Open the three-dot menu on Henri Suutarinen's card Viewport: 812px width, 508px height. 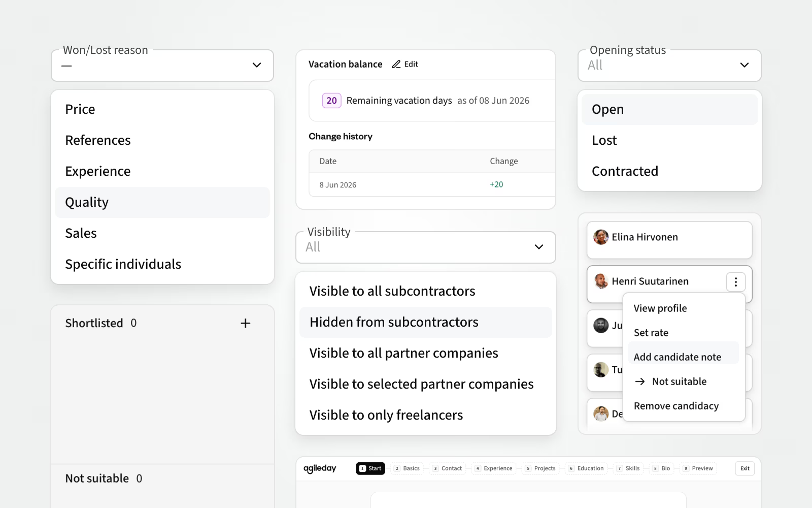[x=735, y=281]
